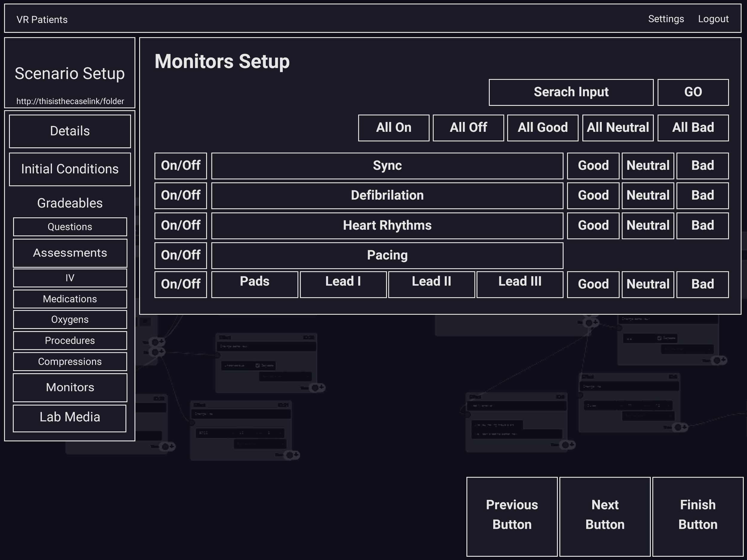Mark the Sync row as Good

(593, 166)
